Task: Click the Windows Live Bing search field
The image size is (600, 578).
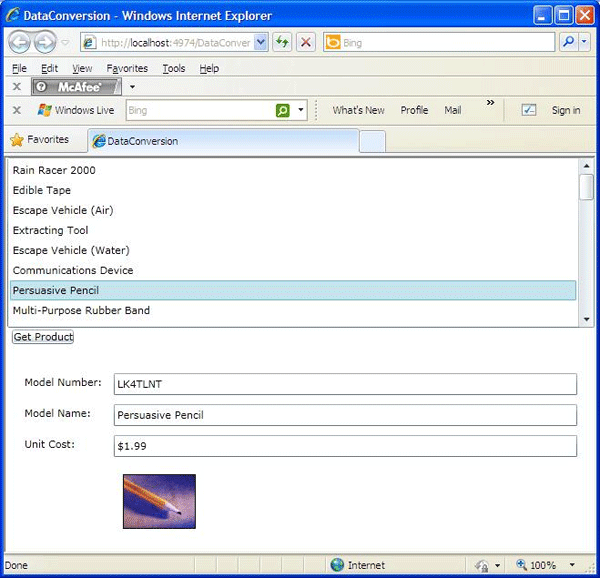Action: (200, 111)
